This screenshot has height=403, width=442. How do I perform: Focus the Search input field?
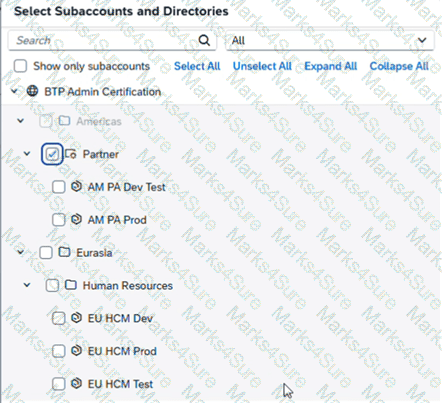[103, 41]
